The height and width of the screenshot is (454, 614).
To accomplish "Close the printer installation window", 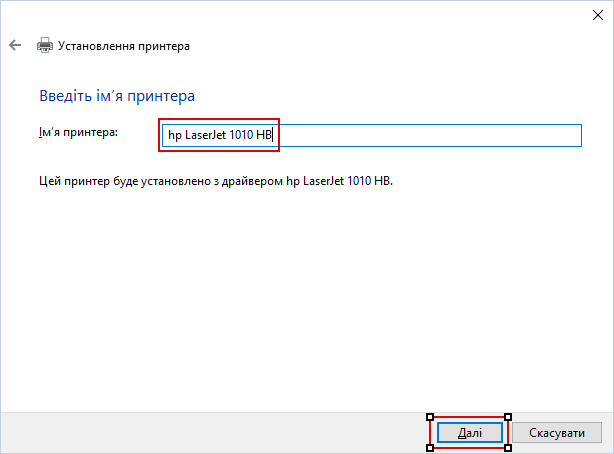I will (x=592, y=14).
